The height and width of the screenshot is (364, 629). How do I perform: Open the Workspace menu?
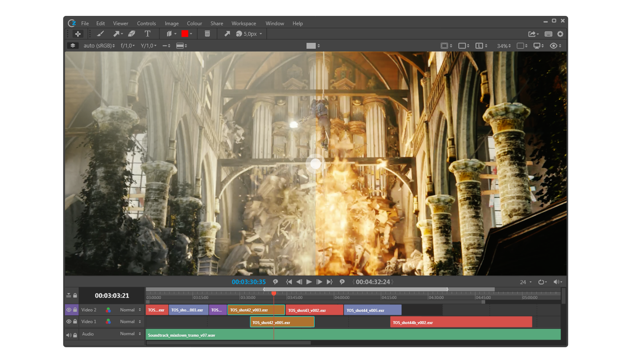point(244,24)
